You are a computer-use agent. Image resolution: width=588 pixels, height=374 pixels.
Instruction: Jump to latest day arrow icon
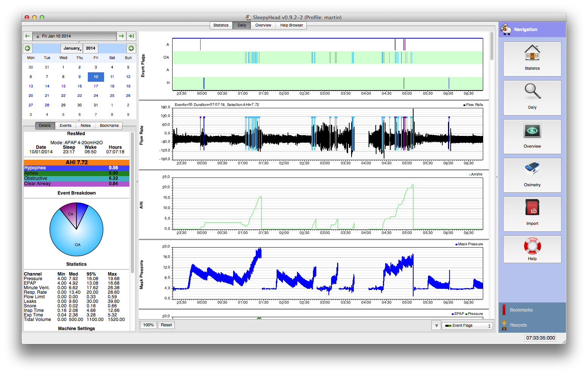pyautogui.click(x=131, y=36)
